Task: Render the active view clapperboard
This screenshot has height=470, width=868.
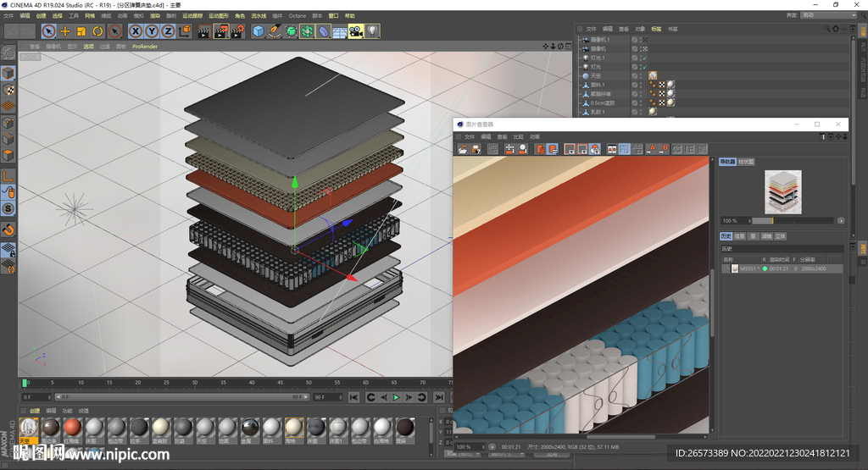Action: pos(203,31)
